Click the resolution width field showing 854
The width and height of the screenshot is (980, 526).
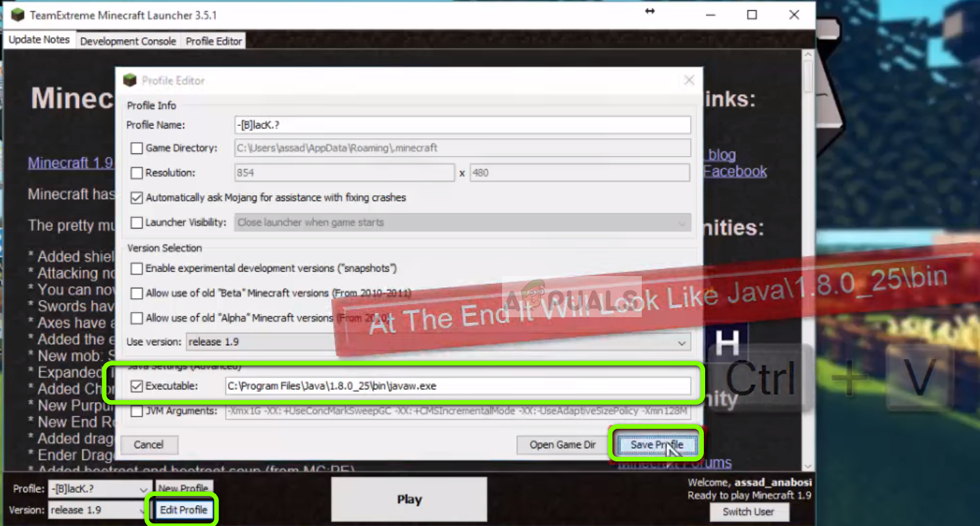pyautogui.click(x=344, y=173)
